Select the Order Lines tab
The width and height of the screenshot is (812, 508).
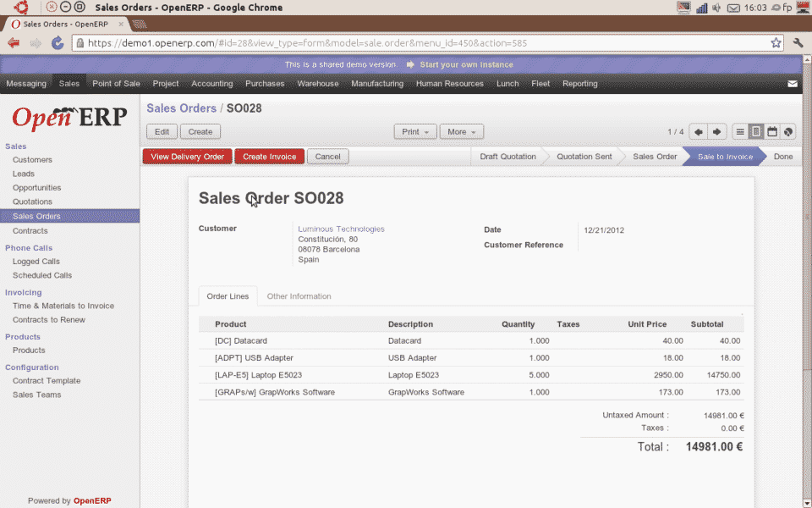coord(228,296)
